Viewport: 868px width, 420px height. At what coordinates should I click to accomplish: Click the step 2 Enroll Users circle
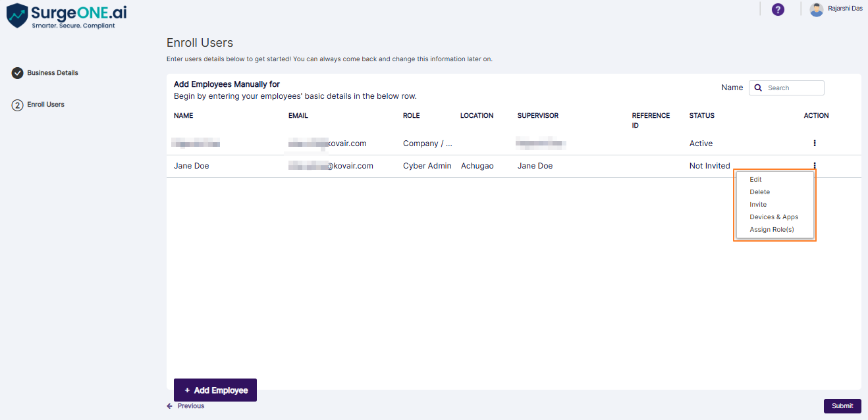[x=18, y=104]
